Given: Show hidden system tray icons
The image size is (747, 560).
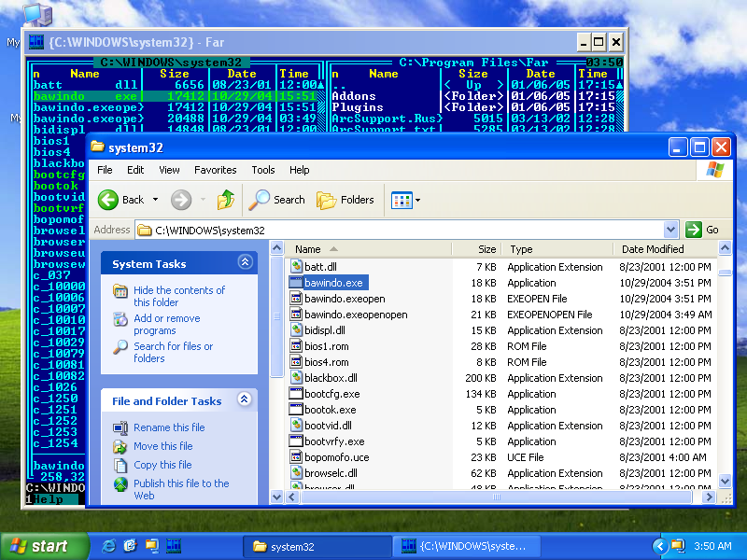Looking at the screenshot, I should click(x=660, y=546).
